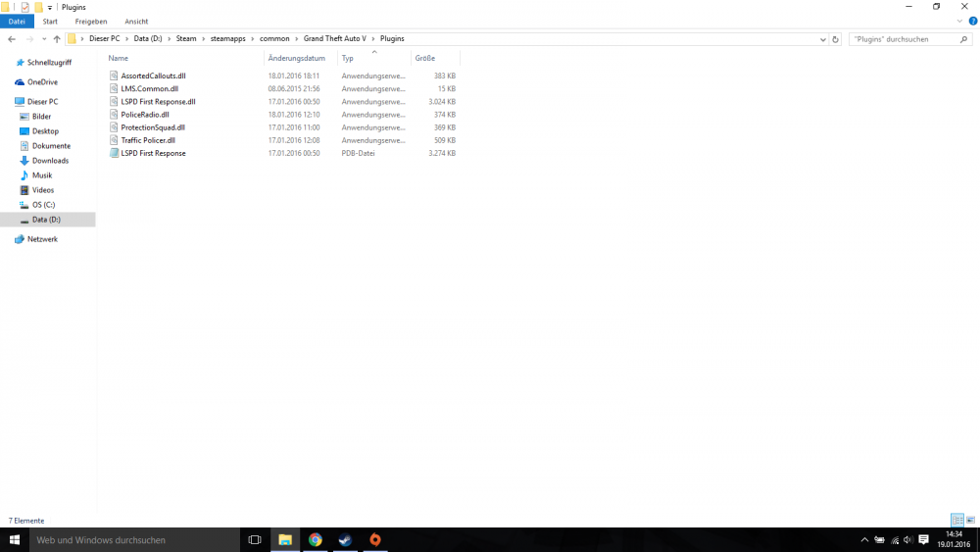The height and width of the screenshot is (552, 980).
Task: Click Web und Windows search box
Action: (134, 539)
